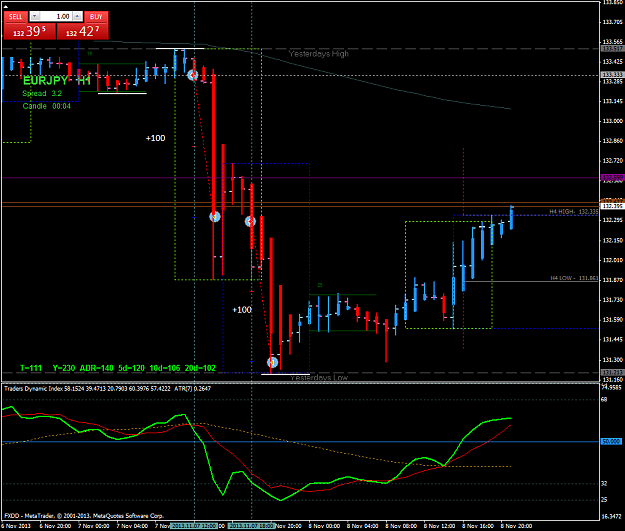Click the 1.00 lot volume field
Screen dimensions: 625x531
point(56,16)
